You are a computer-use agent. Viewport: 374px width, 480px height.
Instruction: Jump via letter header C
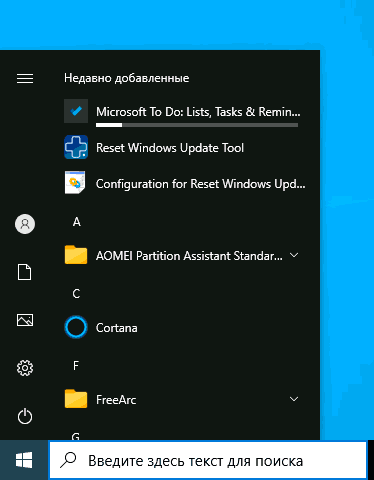coord(76,294)
